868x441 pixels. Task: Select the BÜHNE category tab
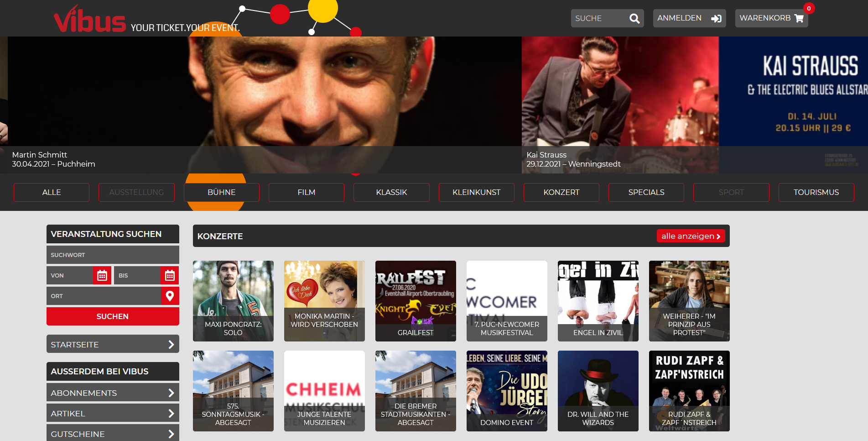[x=222, y=192]
